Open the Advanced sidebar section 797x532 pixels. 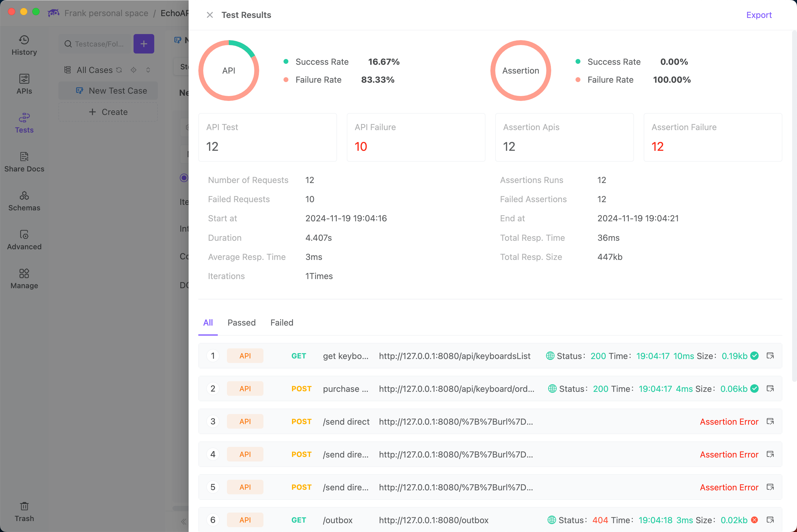click(24, 240)
